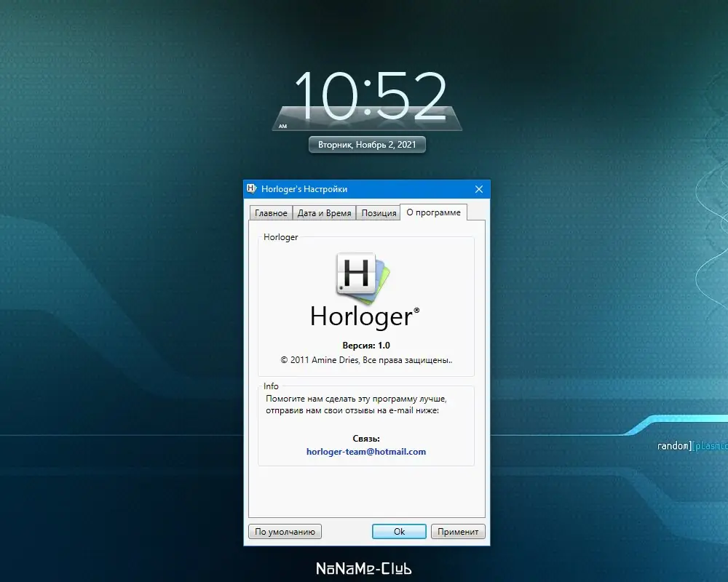Select the Позиция tab

tap(379, 213)
